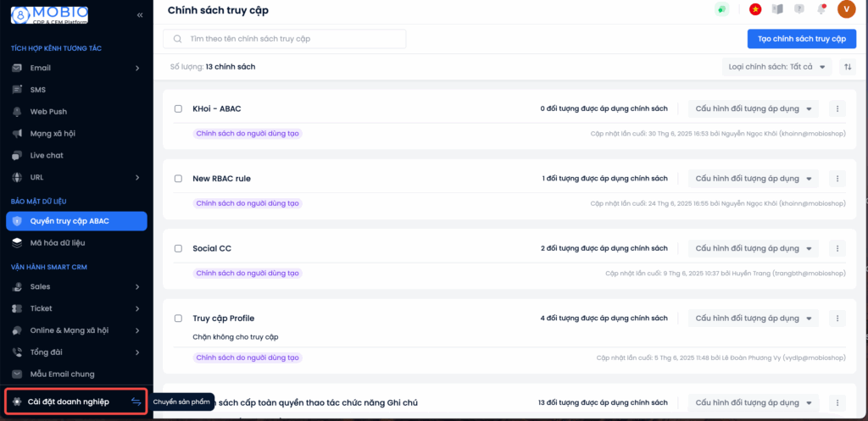
Task: Open the user avatar V menu
Action: pyautogui.click(x=847, y=8)
